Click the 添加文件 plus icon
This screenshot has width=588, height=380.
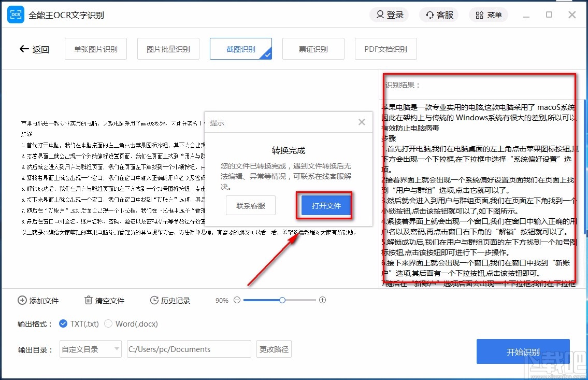(22, 300)
